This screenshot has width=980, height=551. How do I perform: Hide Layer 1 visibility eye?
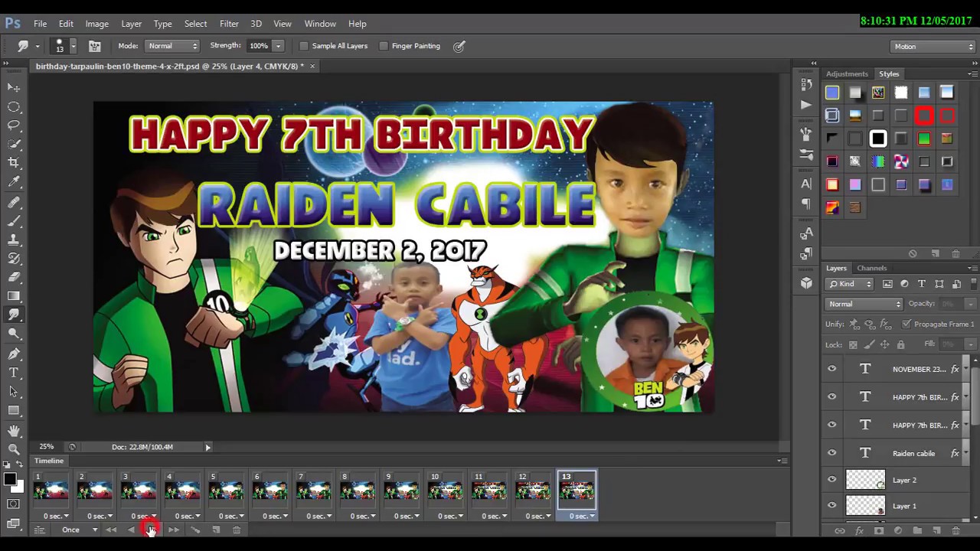pyautogui.click(x=832, y=506)
